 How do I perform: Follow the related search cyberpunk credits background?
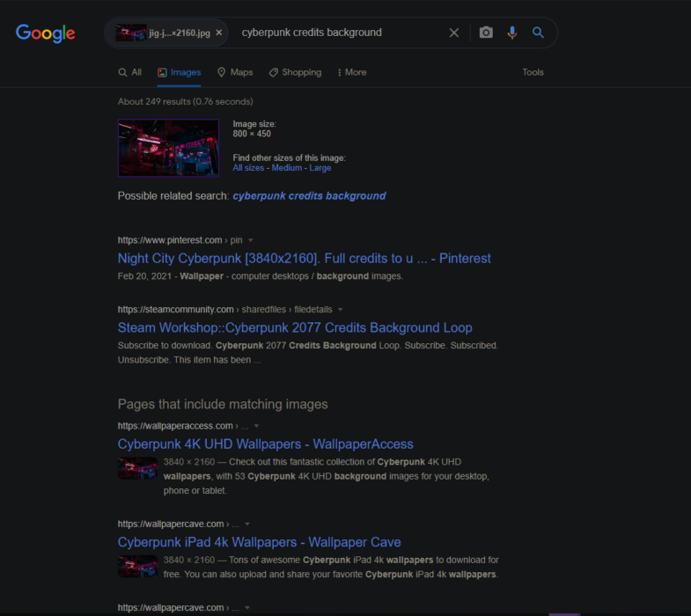309,196
